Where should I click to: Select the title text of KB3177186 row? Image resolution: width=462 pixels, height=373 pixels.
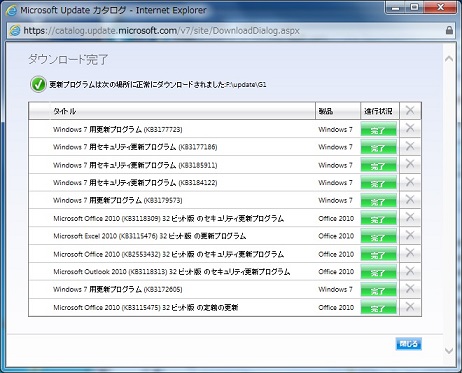pos(135,147)
